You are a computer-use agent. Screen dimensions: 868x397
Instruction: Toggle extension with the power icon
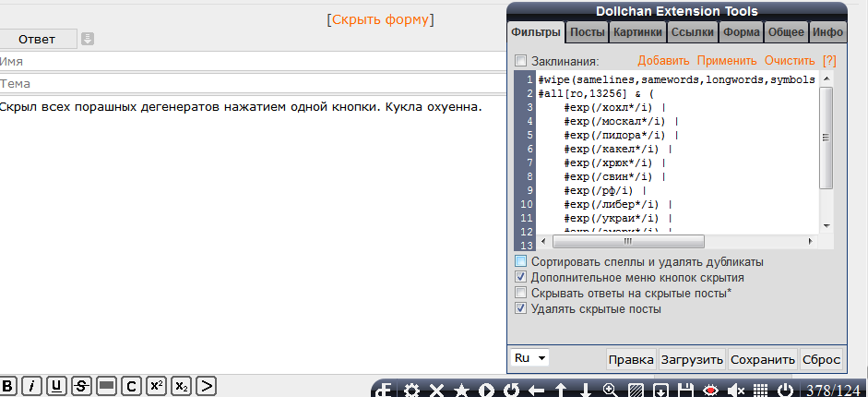click(785, 390)
